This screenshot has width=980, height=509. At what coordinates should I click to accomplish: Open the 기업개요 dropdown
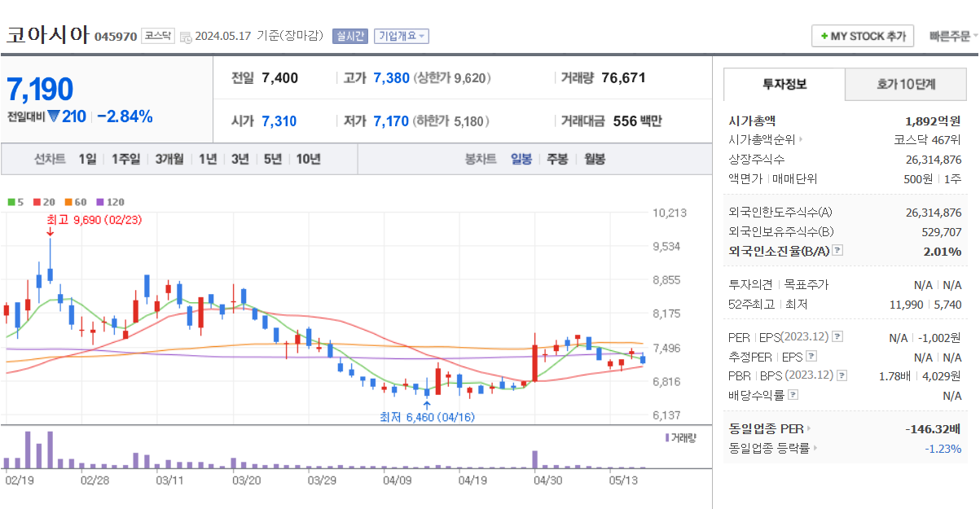[402, 36]
